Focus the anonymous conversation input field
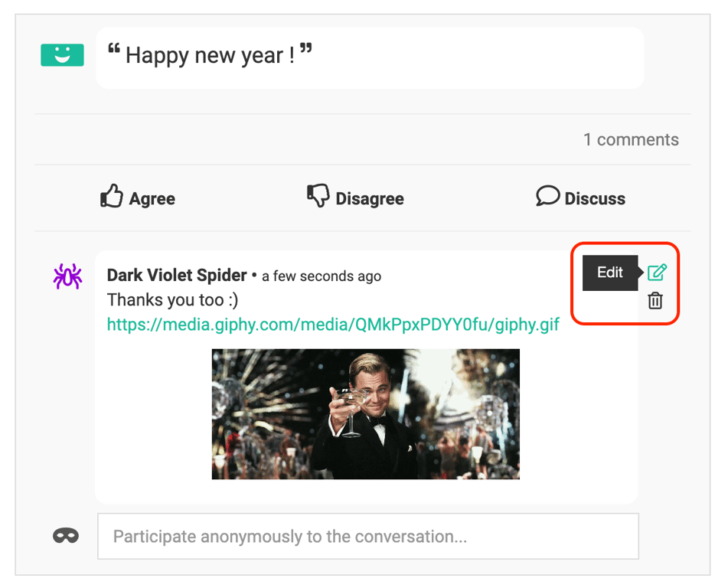This screenshot has height=588, width=728. 367,536
